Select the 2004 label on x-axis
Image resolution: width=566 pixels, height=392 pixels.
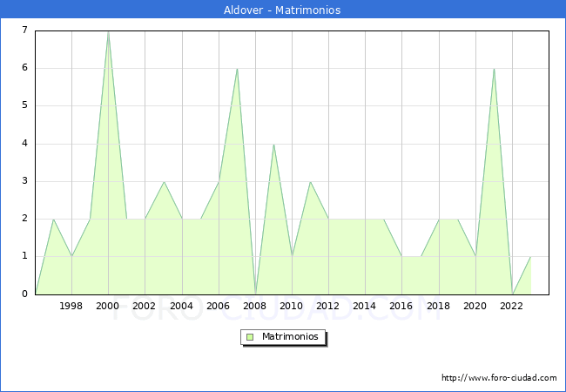(181, 306)
